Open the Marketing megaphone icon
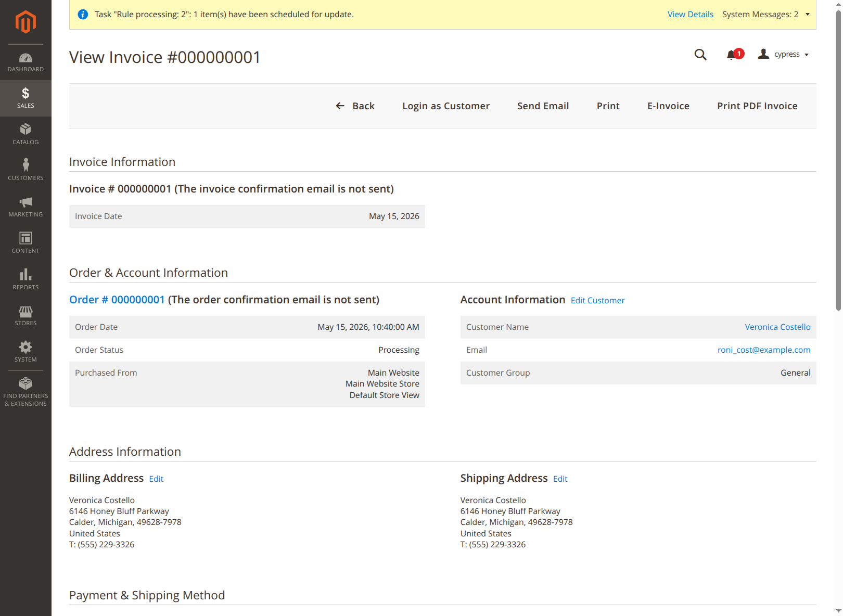 point(25,202)
